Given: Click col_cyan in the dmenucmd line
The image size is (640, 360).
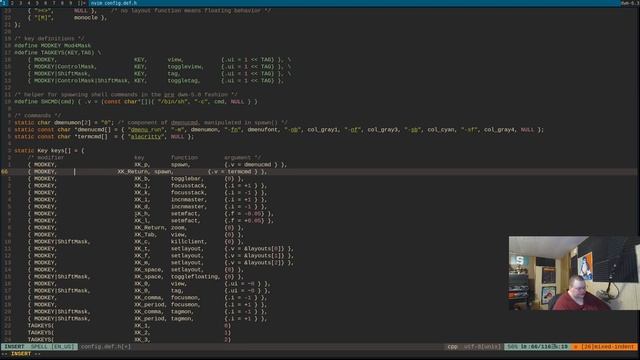Looking at the screenshot, I should tap(441, 129).
